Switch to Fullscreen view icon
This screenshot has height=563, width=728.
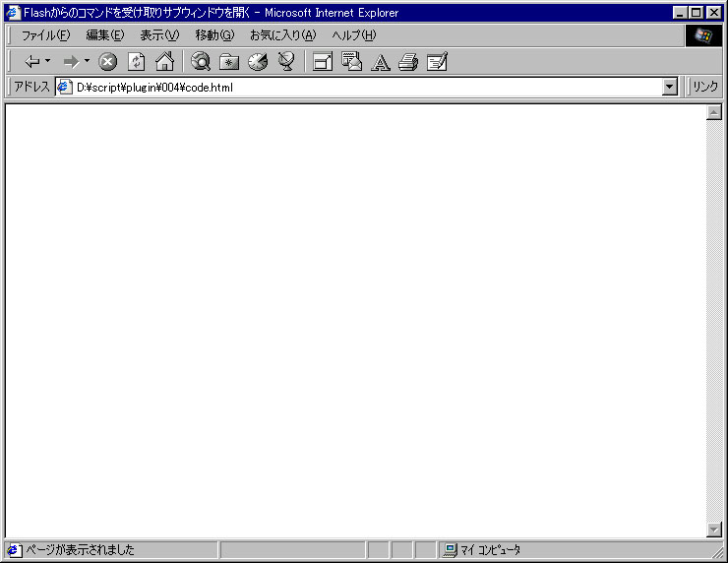point(323,62)
